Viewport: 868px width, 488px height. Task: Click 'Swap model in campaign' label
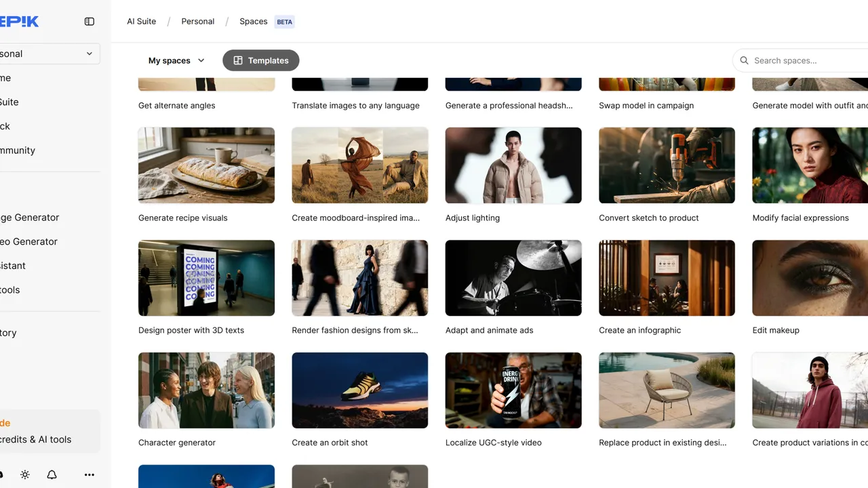646,106
